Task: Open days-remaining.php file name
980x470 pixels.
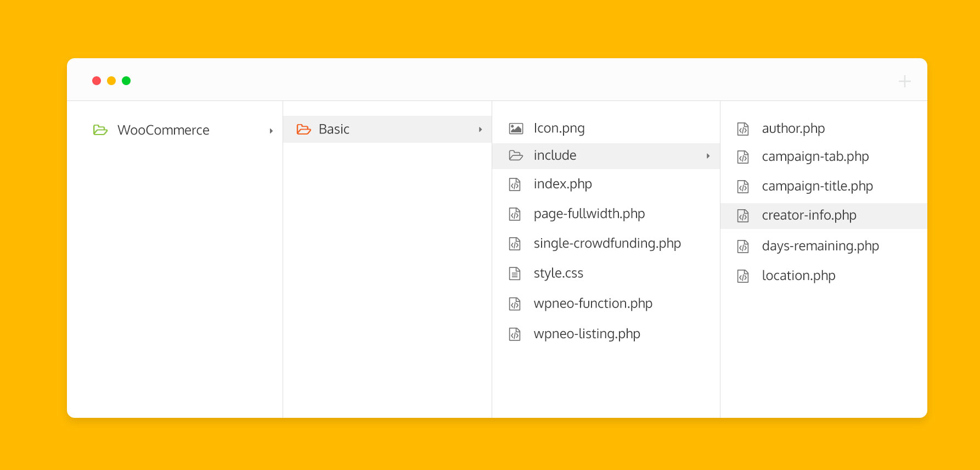Action: coord(820,247)
